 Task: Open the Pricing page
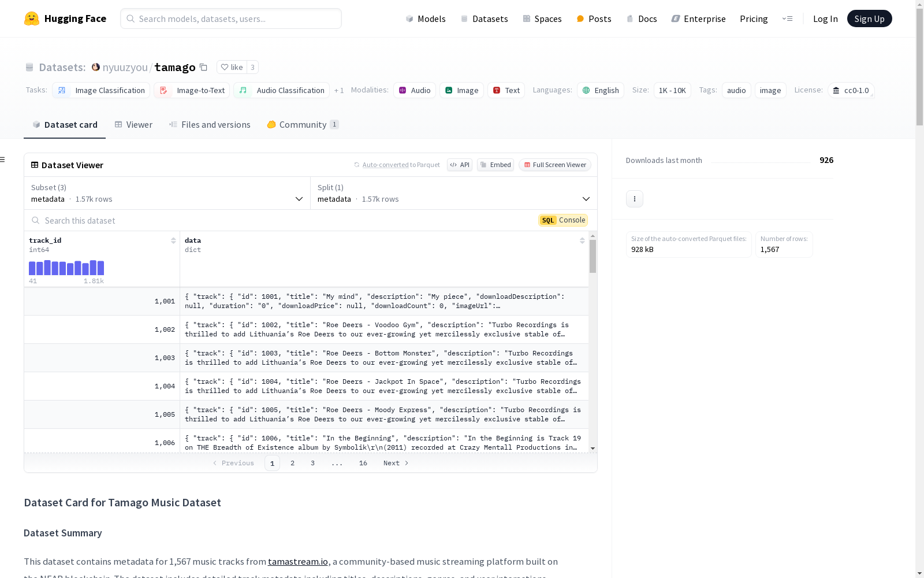(x=754, y=18)
